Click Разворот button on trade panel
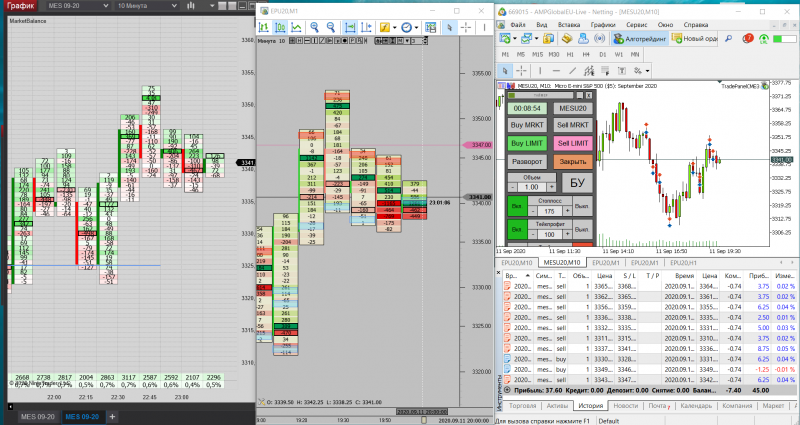 (527, 162)
